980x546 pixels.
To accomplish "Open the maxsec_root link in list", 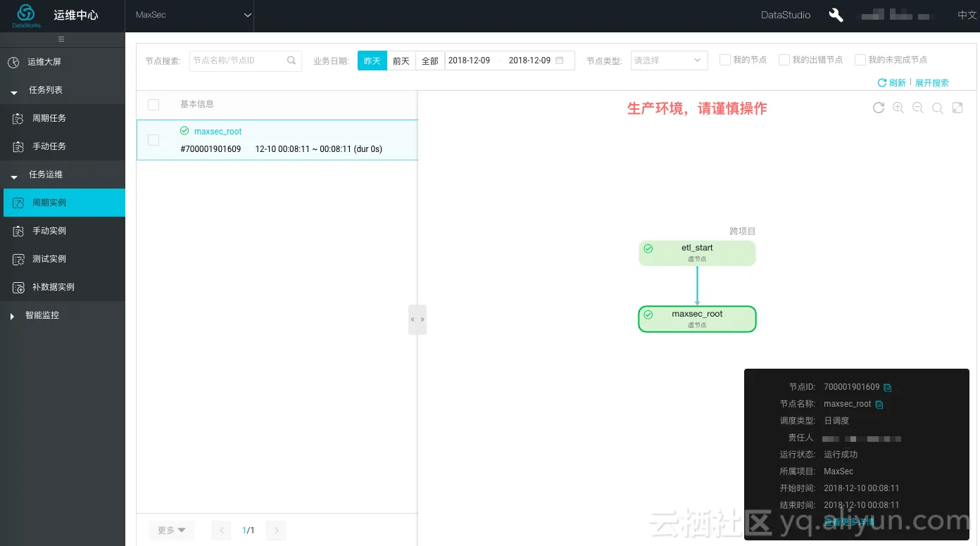I will pyautogui.click(x=218, y=132).
